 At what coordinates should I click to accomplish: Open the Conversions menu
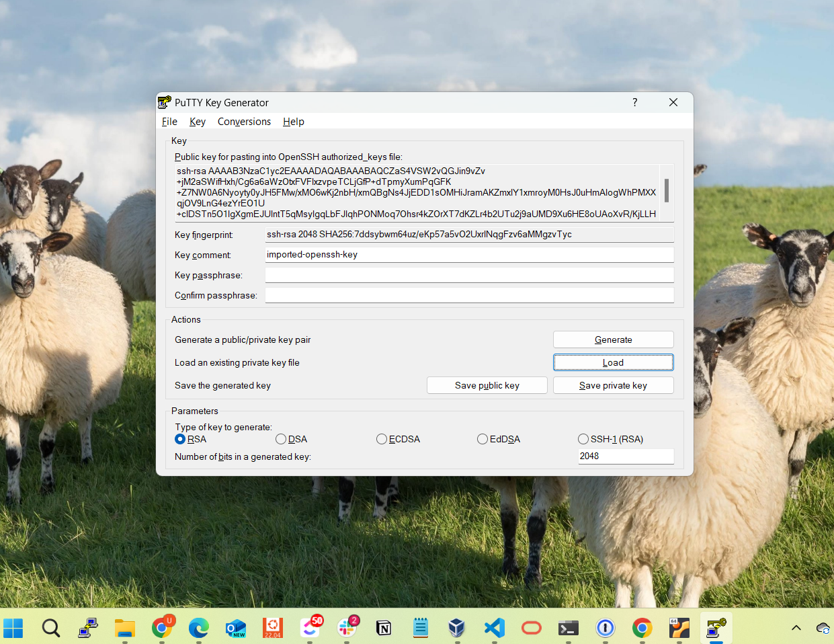pyautogui.click(x=244, y=122)
